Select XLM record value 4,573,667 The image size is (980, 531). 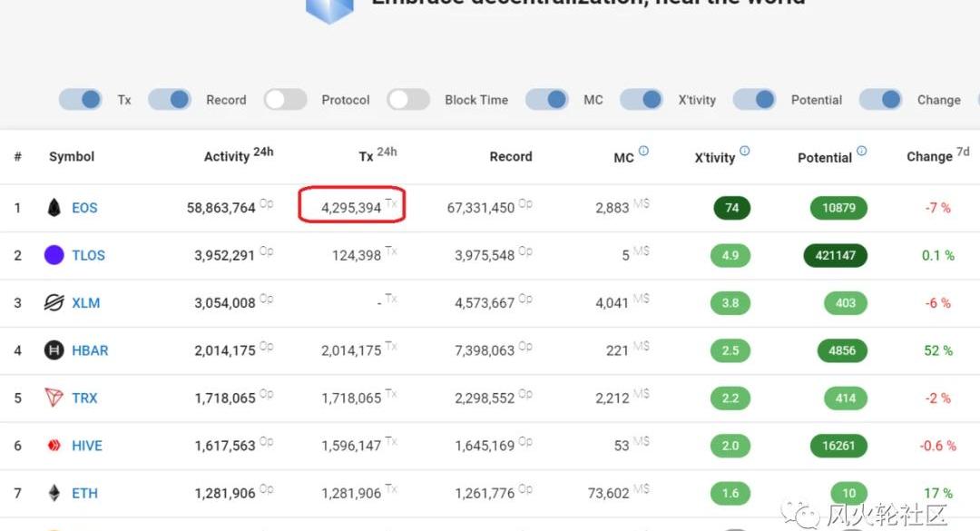[x=485, y=302]
